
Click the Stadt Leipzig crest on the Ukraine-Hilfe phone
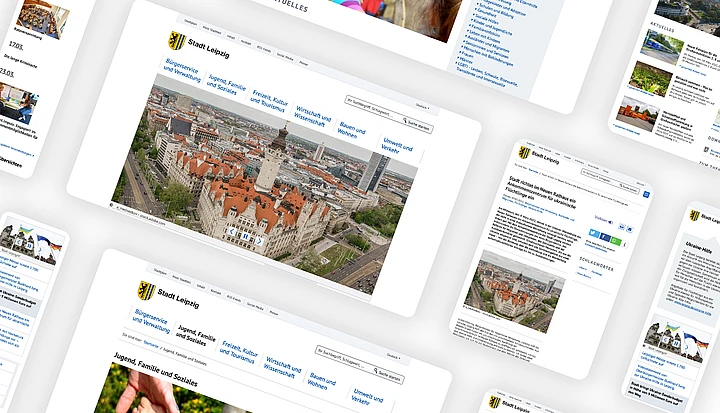pos(695,215)
